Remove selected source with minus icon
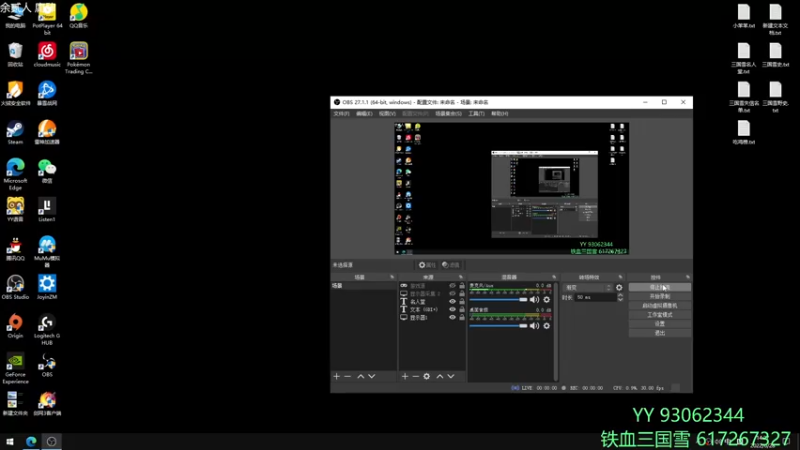The width and height of the screenshot is (800, 450). coord(416,377)
